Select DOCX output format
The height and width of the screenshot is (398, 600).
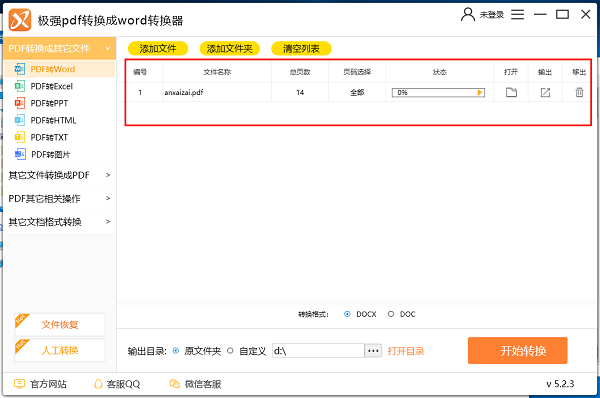(347, 314)
